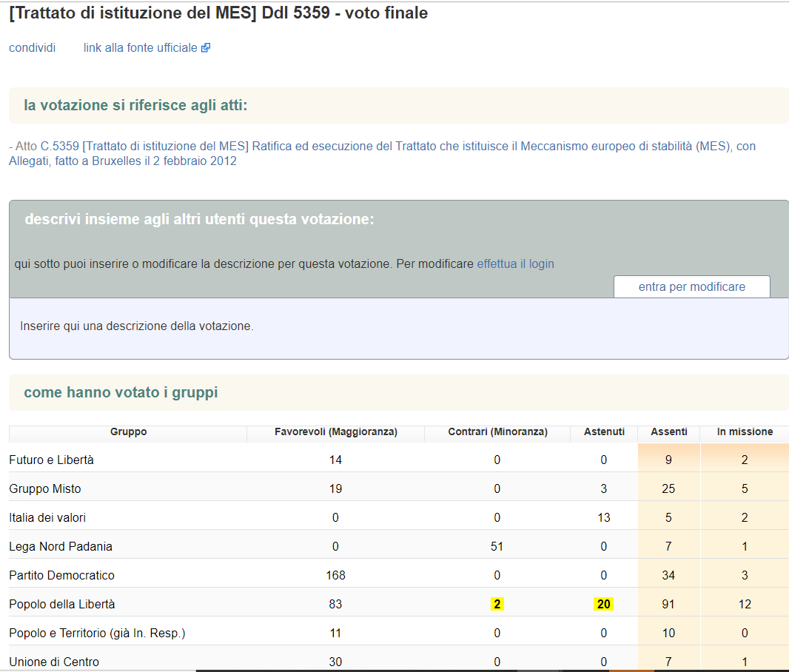Click Popolo della Libertà's 83 favorevoli value
The height and width of the screenshot is (672, 789).
pos(335,604)
